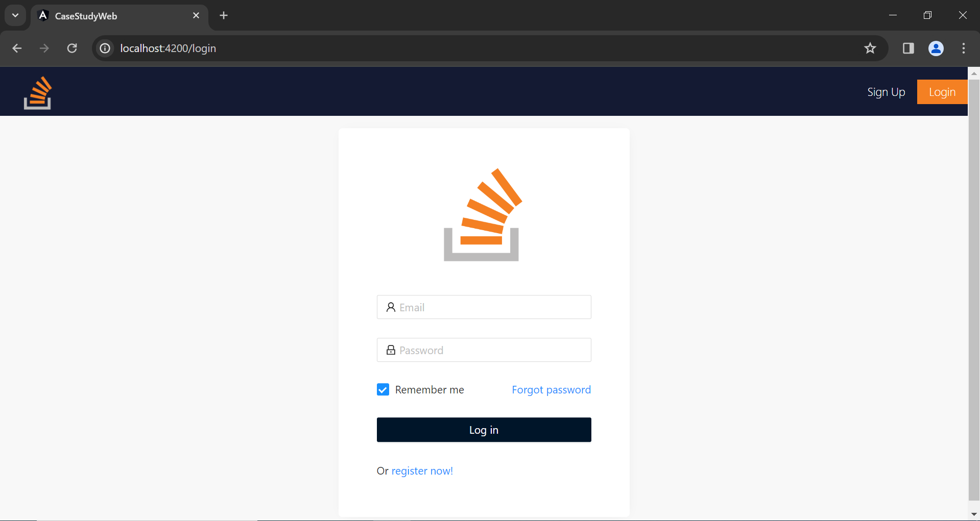The height and width of the screenshot is (521, 980).
Task: Open the Sign Up page
Action: click(886, 92)
